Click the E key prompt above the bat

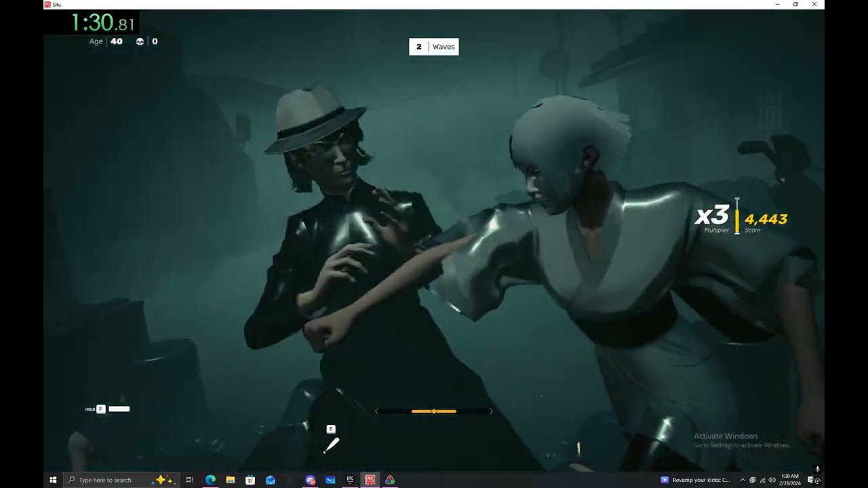coord(331,429)
